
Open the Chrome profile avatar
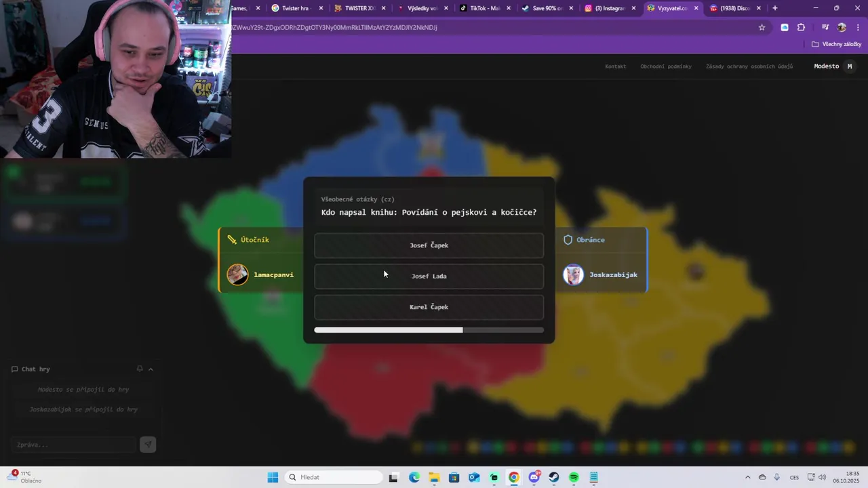point(842,28)
